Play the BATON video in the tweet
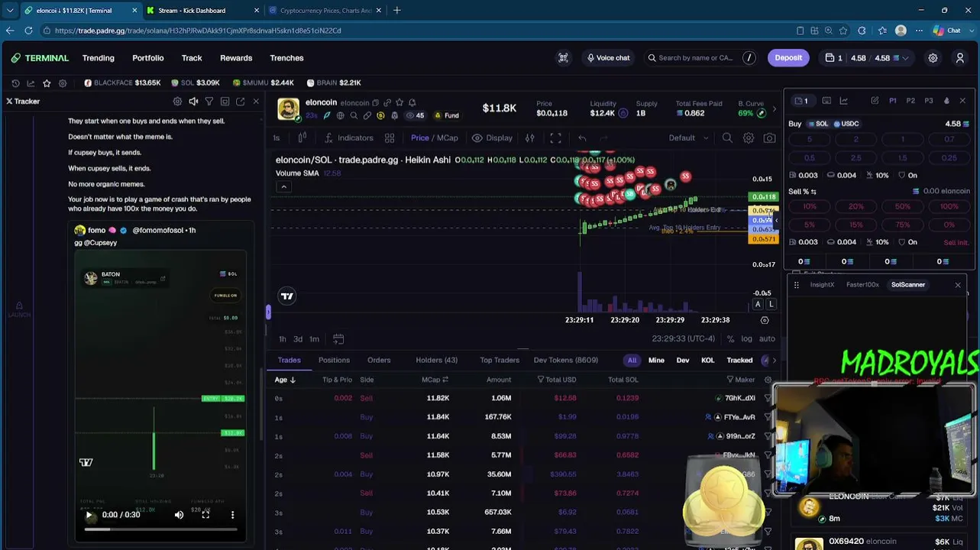Screen dimensions: 980x550 point(89,515)
